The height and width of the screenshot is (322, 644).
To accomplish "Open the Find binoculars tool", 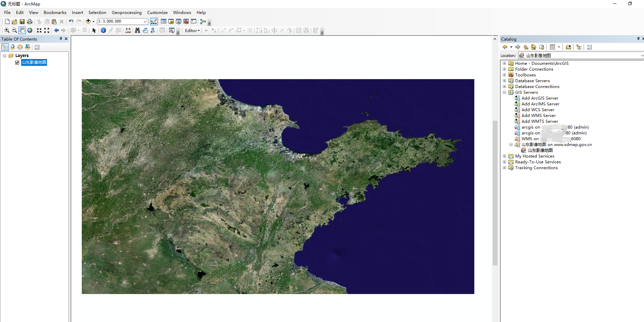I will click(137, 30).
